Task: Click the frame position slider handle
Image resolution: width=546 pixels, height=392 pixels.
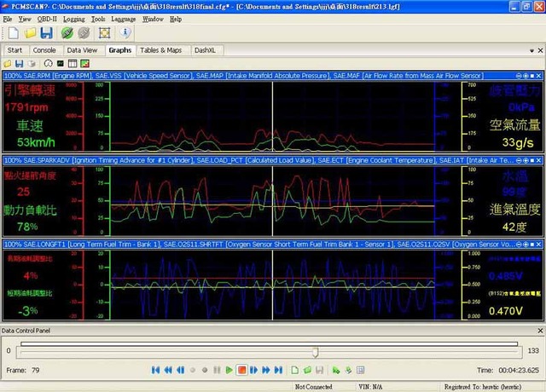Action: [316, 351]
